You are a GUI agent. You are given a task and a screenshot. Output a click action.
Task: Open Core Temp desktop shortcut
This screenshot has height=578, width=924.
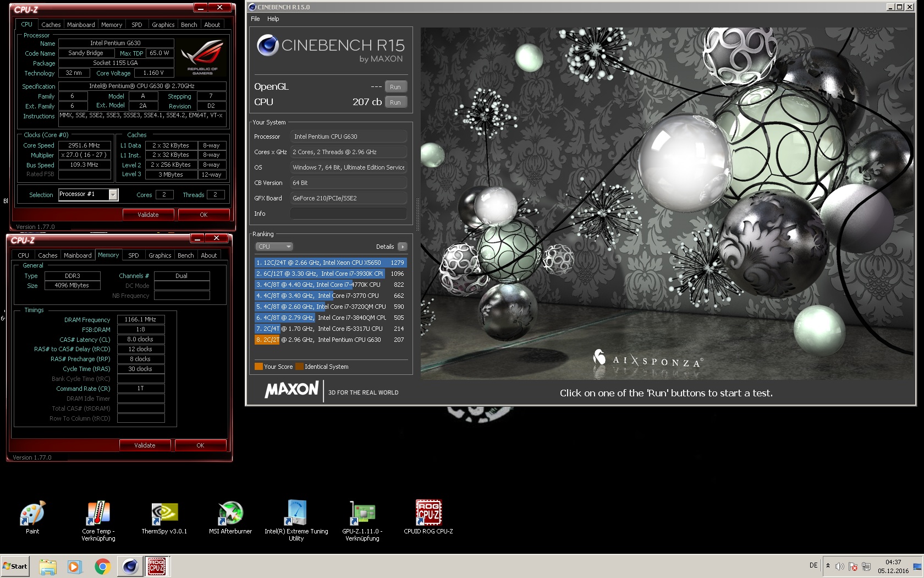[98, 521]
